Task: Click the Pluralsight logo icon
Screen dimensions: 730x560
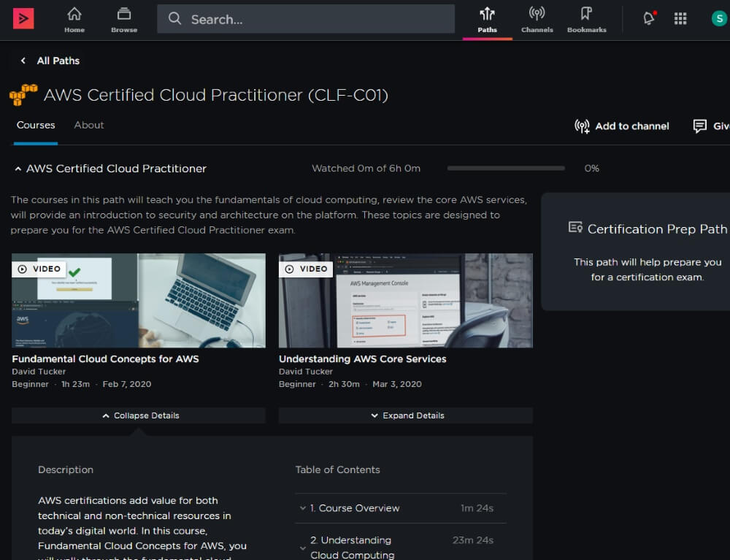Action: (23, 19)
